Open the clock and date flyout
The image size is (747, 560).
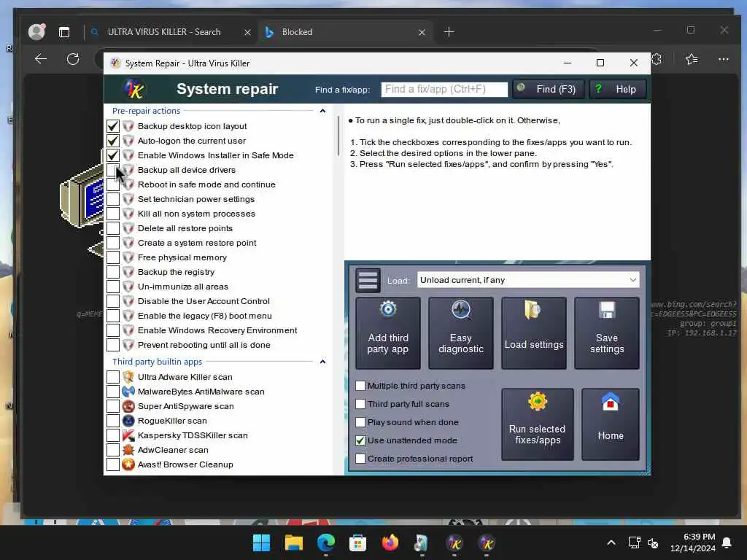pos(693,542)
